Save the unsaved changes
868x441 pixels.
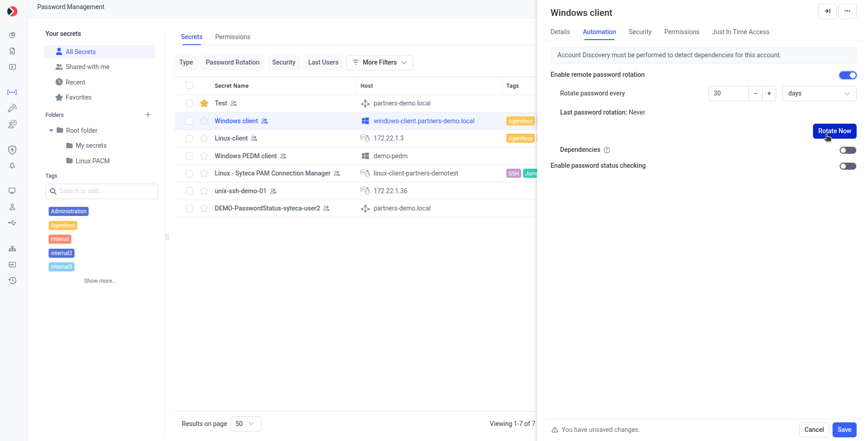pos(844,430)
